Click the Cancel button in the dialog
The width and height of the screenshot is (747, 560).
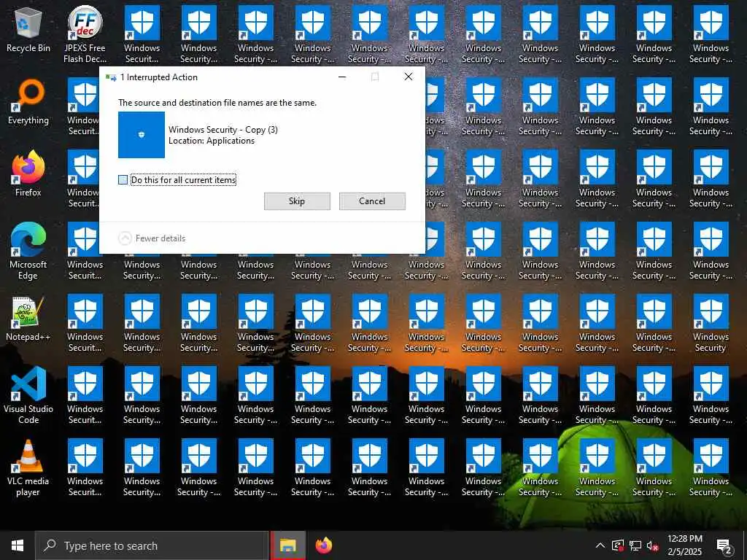point(372,201)
